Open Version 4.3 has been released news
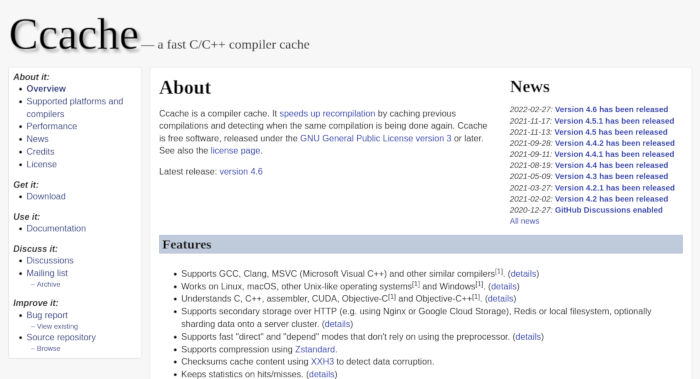This screenshot has width=700, height=379. pos(611,176)
